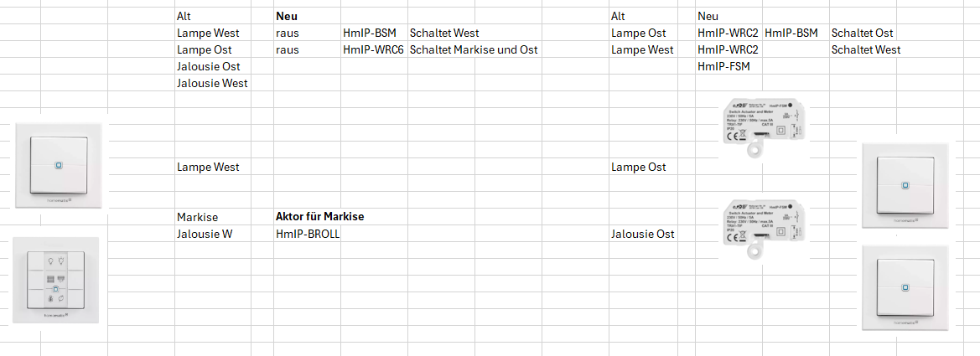
Task: Click the 'Lampe Ost' cell beside HmIP-WRC6
Action: tap(208, 49)
